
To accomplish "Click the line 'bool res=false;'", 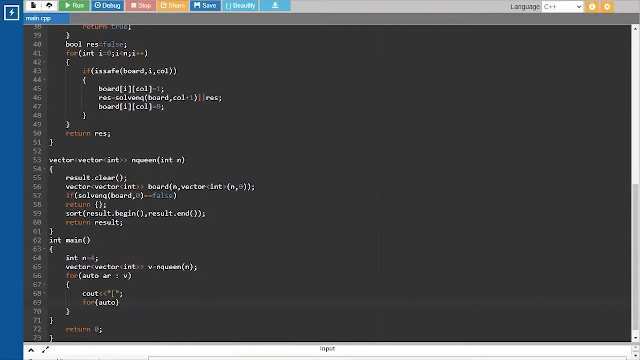I will tap(96, 44).
